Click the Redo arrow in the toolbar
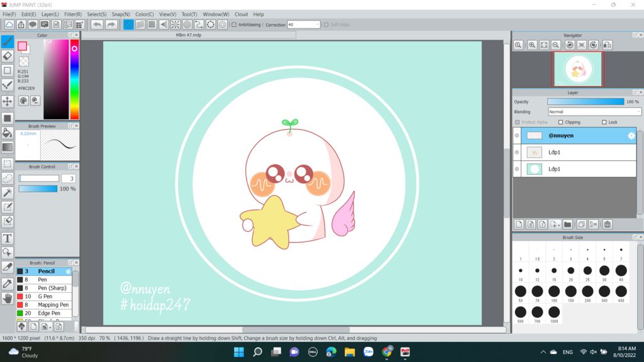644x362 pixels. [x=111, y=25]
